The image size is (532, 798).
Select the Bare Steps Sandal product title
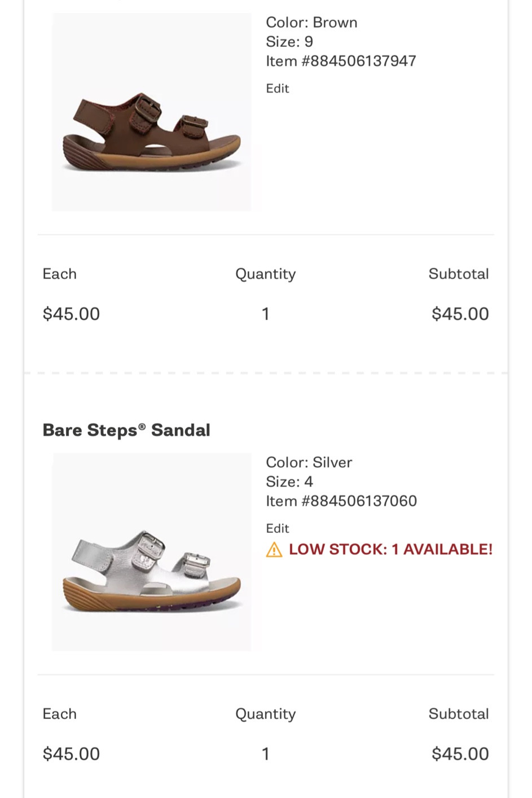126,429
